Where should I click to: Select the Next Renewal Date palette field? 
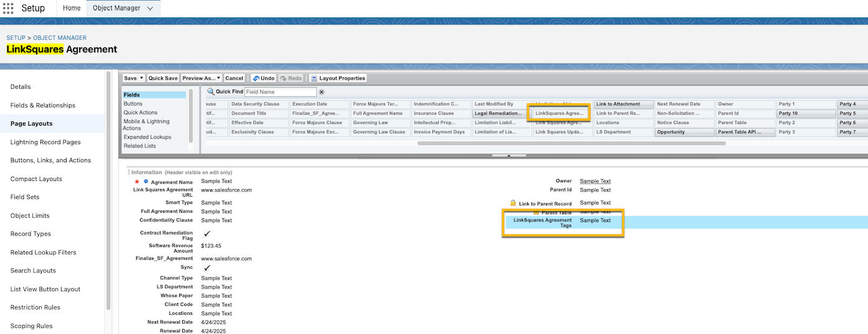[x=684, y=104]
